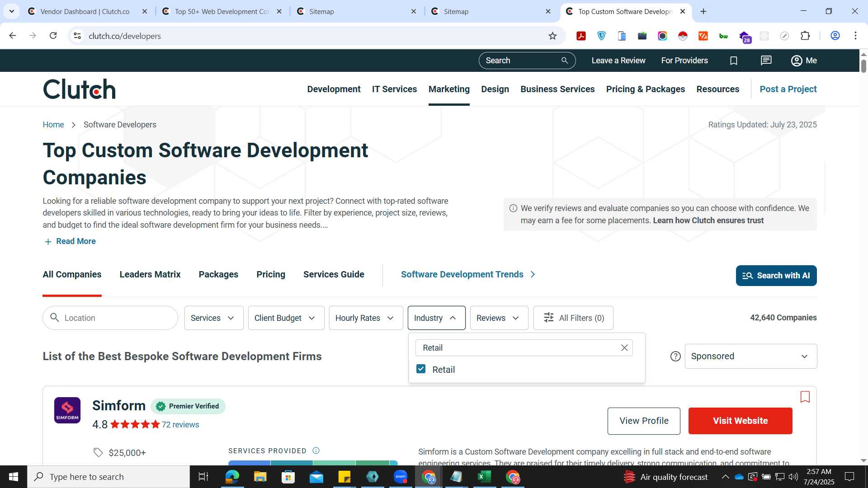868x488 pixels.
Task: Bookmark the Simform listing
Action: coord(805,397)
